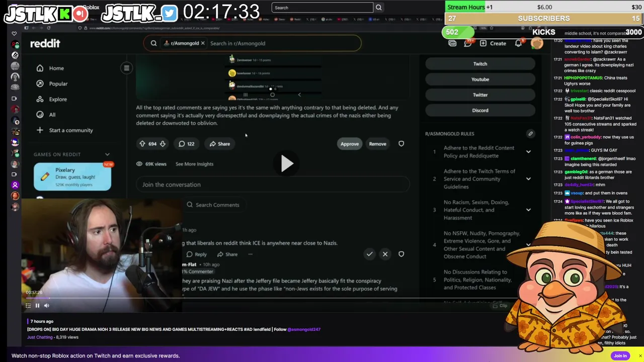
Task: Click chat username colin_yerbuddy
Action: [x=586, y=137]
